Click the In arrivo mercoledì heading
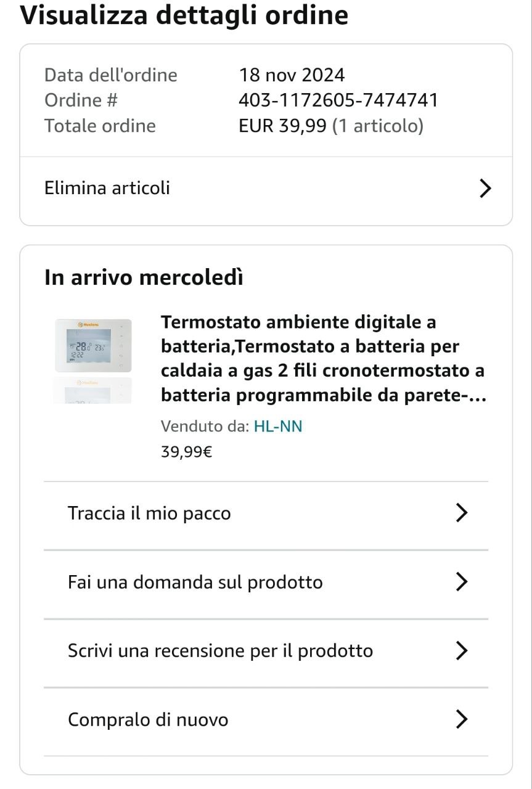The image size is (532, 789). (144, 278)
